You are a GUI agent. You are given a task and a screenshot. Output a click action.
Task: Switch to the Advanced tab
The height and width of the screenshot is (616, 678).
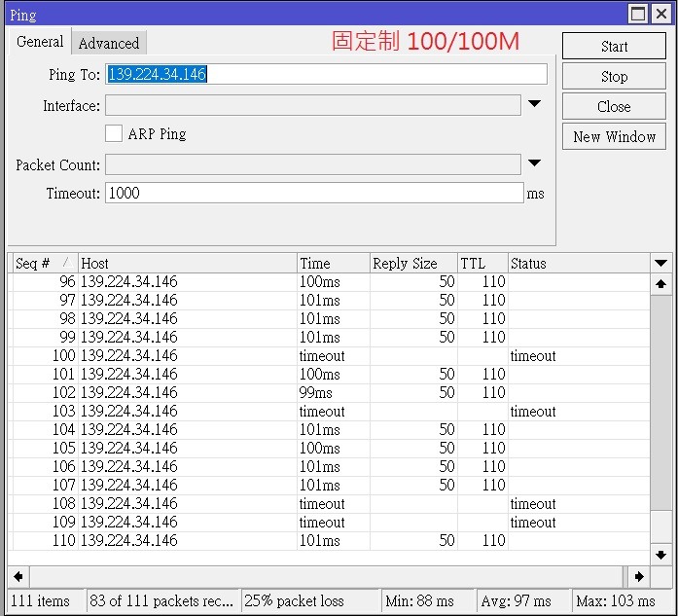click(109, 43)
